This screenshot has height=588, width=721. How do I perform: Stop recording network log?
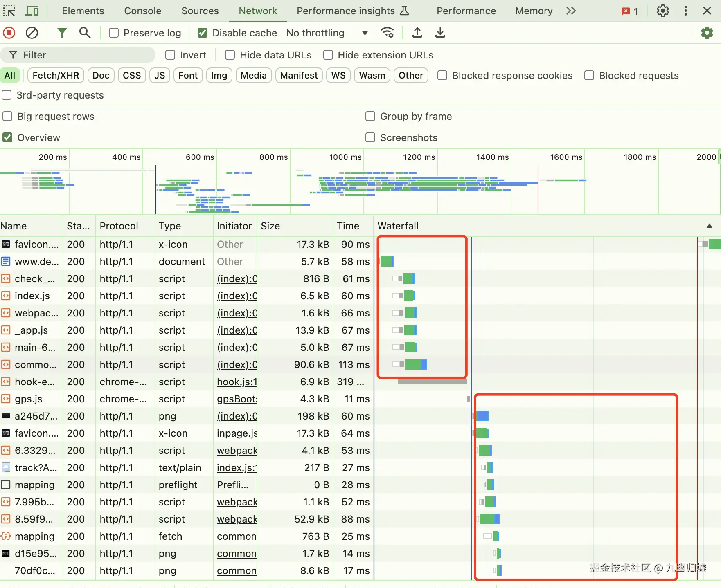tap(9, 33)
